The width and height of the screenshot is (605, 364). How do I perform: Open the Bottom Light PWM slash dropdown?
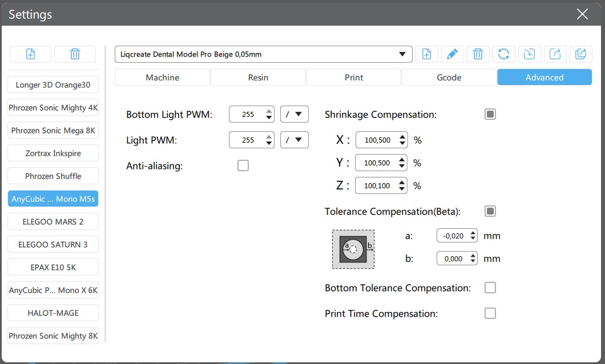(295, 114)
